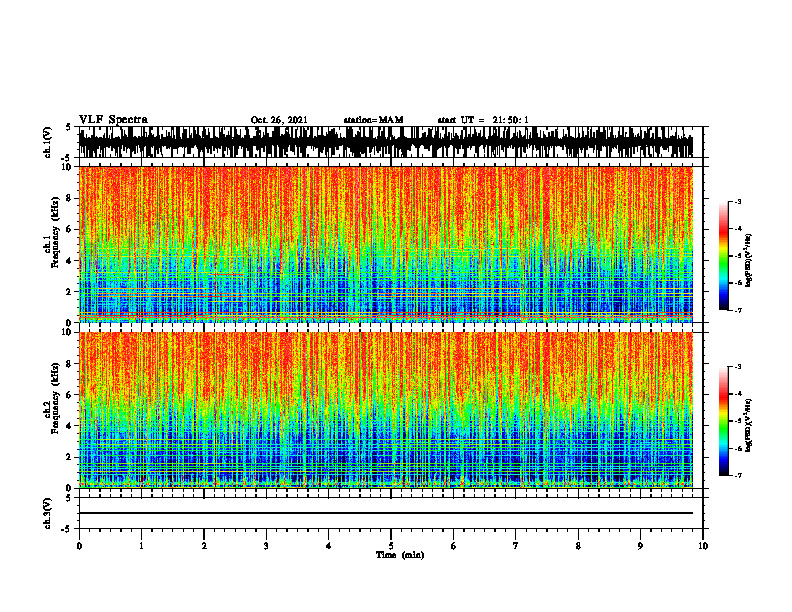Click the ch.2 color bar "-7" label

[738, 475]
